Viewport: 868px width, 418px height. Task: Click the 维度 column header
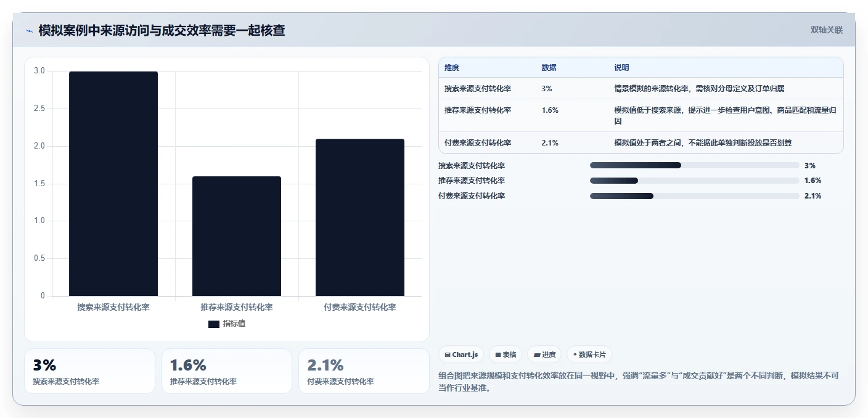452,68
